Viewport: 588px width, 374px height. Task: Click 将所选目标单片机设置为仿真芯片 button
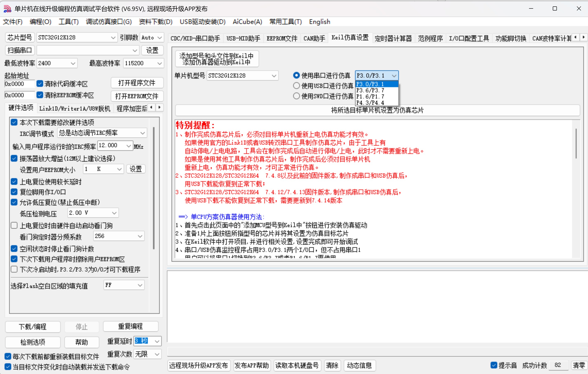(x=377, y=110)
